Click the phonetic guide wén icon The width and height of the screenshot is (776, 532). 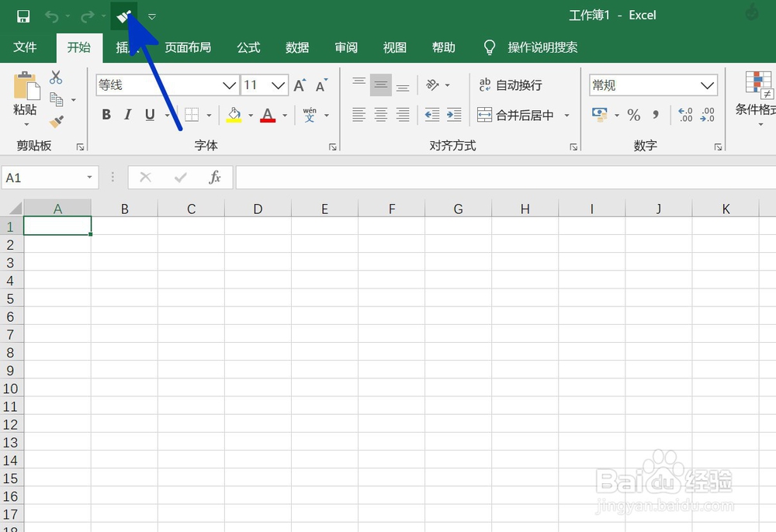pos(310,115)
